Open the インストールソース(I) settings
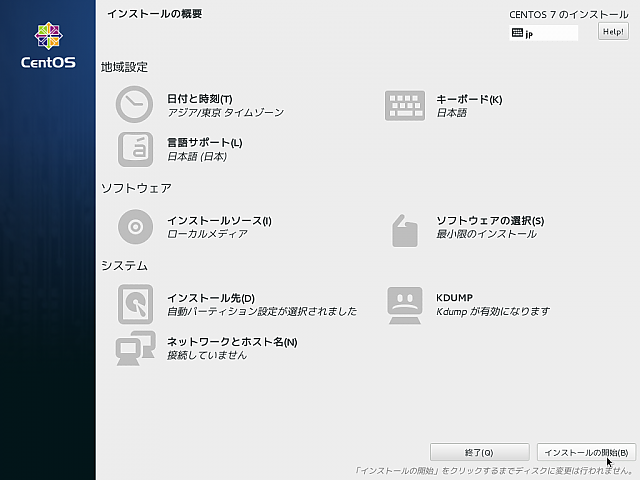 [x=219, y=221]
